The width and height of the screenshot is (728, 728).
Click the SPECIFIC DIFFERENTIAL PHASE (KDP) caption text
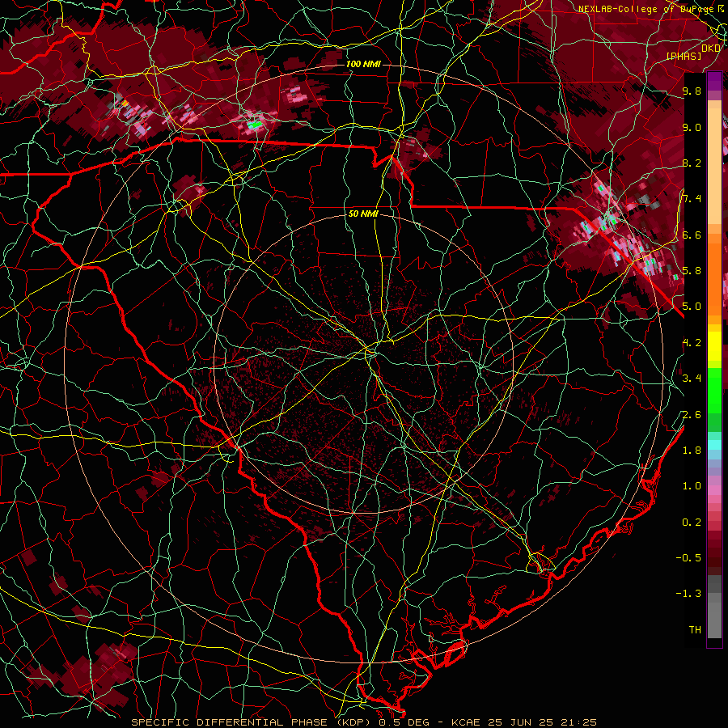[x=252, y=722]
